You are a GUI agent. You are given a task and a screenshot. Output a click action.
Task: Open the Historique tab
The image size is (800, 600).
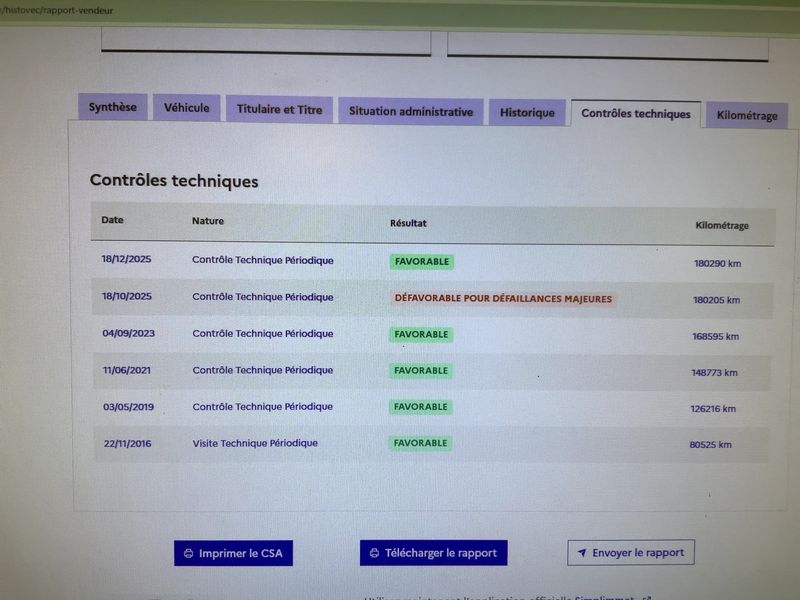coord(527,113)
